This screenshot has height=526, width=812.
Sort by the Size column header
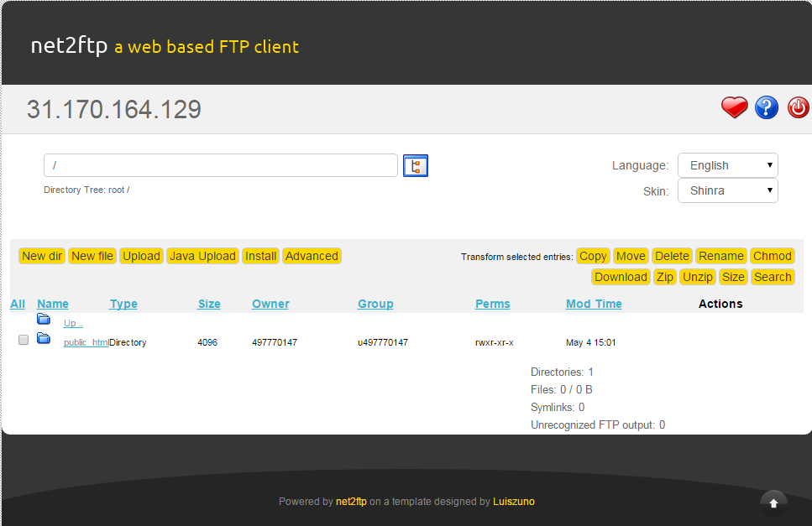(x=209, y=305)
